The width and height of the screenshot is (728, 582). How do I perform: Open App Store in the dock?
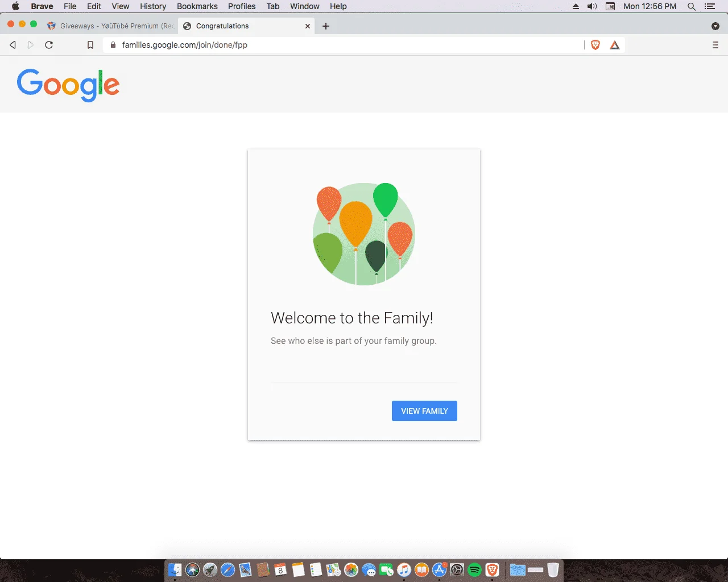(439, 569)
